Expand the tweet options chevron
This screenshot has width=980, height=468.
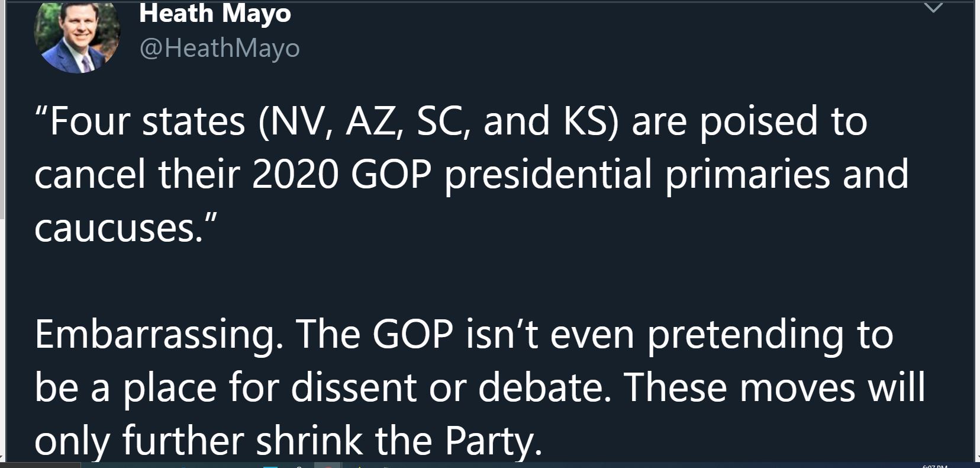click(x=933, y=8)
